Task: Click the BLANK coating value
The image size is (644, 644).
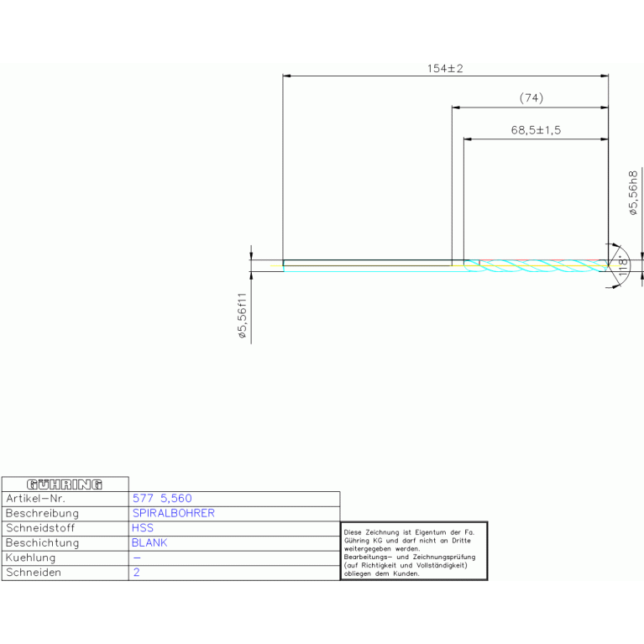Action: tap(149, 543)
